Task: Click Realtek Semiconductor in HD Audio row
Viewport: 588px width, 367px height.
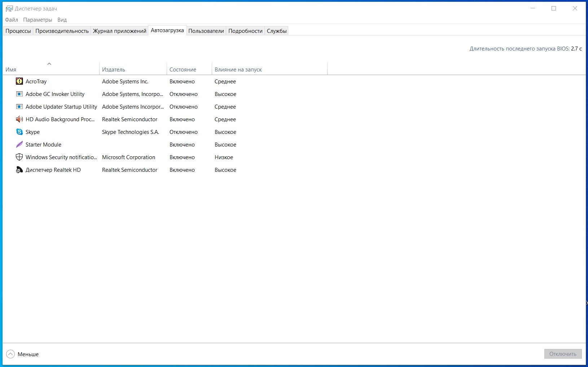Action: click(x=130, y=119)
